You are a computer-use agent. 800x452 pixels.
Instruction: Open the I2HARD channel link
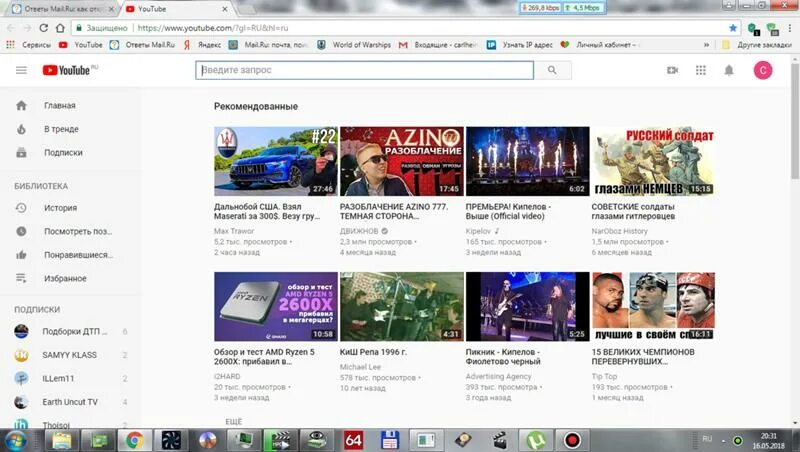[x=227, y=376]
